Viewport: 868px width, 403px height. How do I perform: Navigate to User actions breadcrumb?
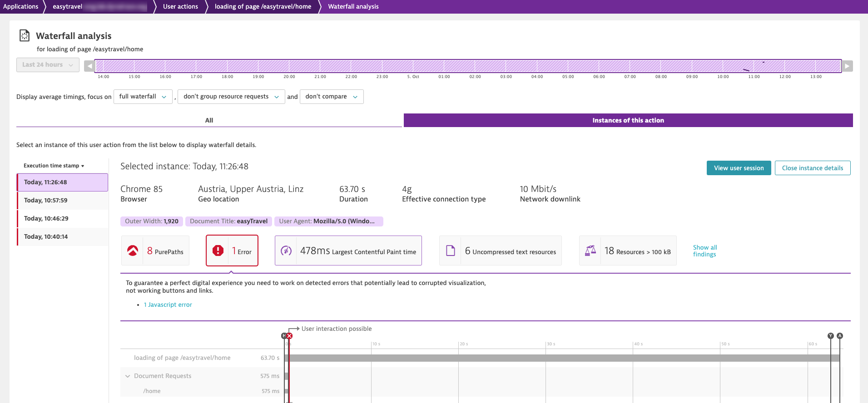click(x=181, y=6)
